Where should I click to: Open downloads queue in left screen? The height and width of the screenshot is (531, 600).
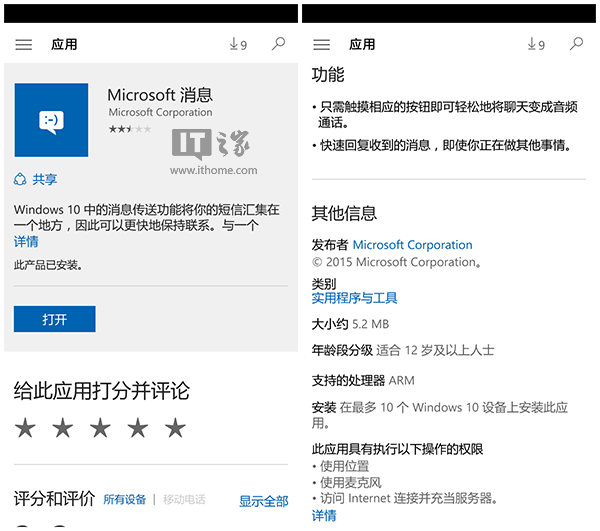pos(238,44)
